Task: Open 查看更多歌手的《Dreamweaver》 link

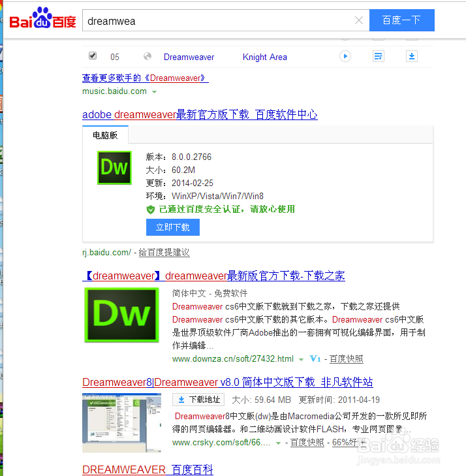Action: 146,78
